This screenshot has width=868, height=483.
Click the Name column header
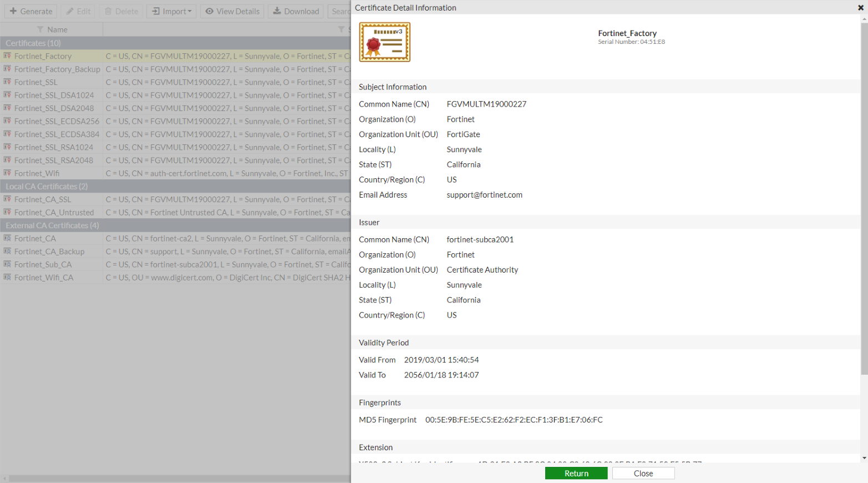[x=52, y=29]
